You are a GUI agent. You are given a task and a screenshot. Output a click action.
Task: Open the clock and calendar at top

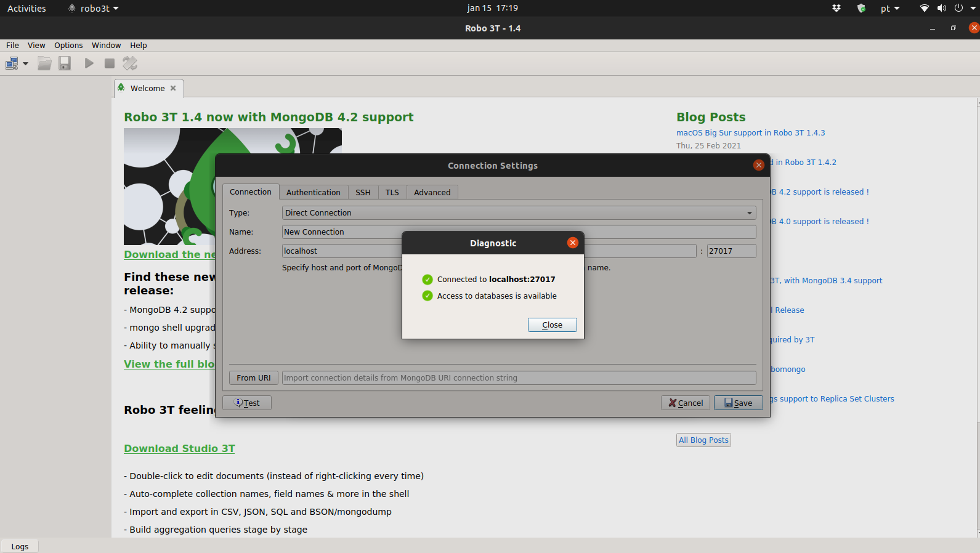tap(492, 8)
